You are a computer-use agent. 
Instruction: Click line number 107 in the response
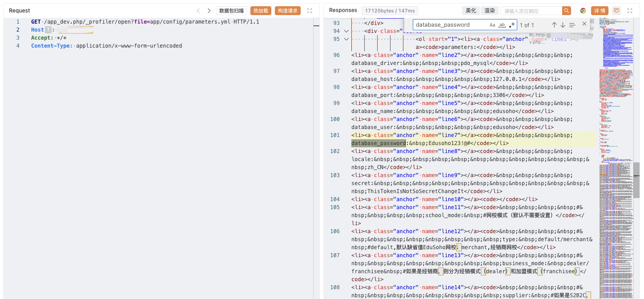pyautogui.click(x=335, y=255)
